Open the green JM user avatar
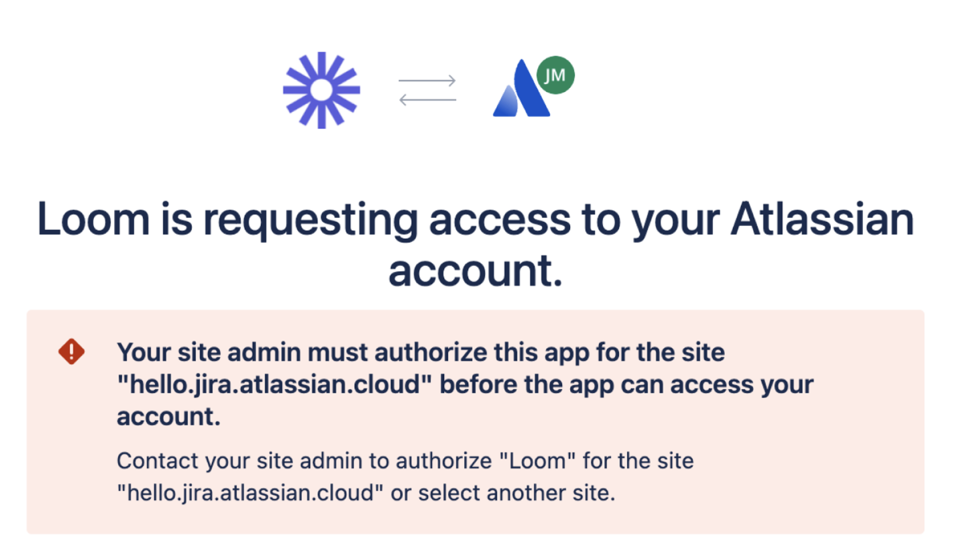 click(x=555, y=76)
